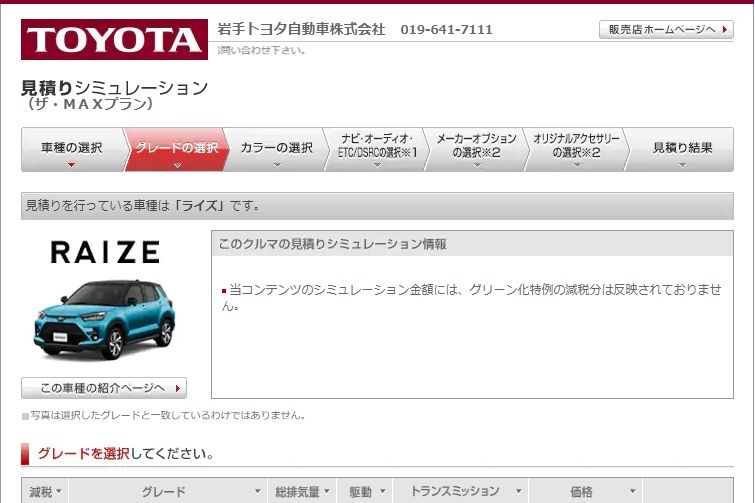Screen dimensions: 755x503
Task: Open the この車種の紹介ページへ button
Action: point(104,388)
